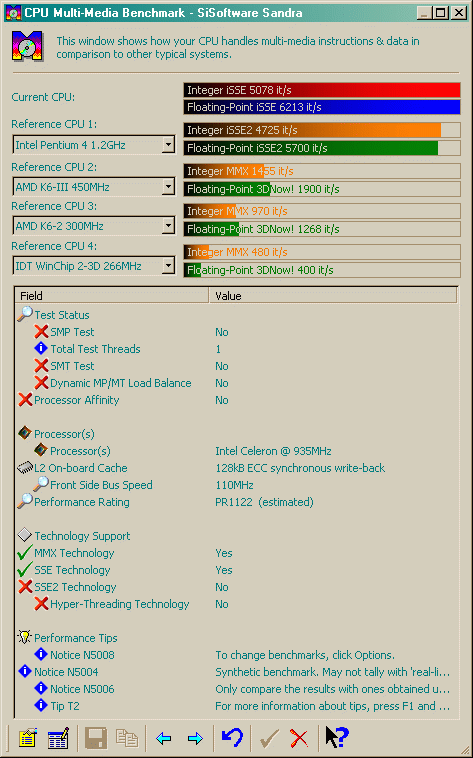Click the Value column header
Image resolution: width=473 pixels, height=758 pixels.
coord(333,295)
